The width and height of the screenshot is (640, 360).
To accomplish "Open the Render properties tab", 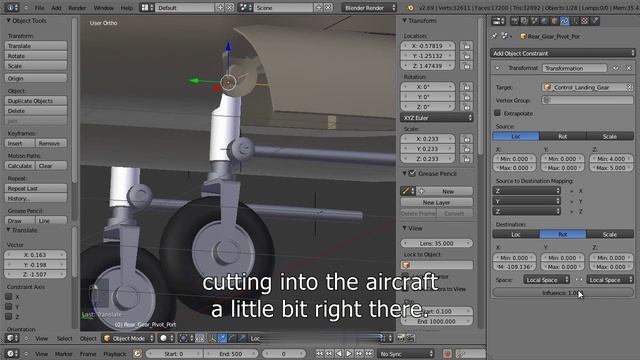I will click(x=514, y=20).
